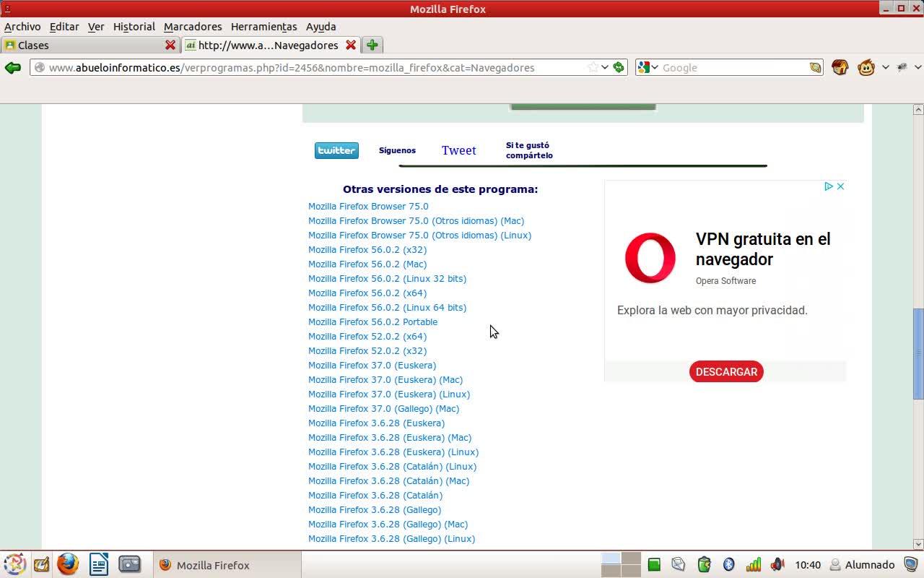Open the Alumnado user menu
This screenshot has width=924, height=578.
point(862,565)
